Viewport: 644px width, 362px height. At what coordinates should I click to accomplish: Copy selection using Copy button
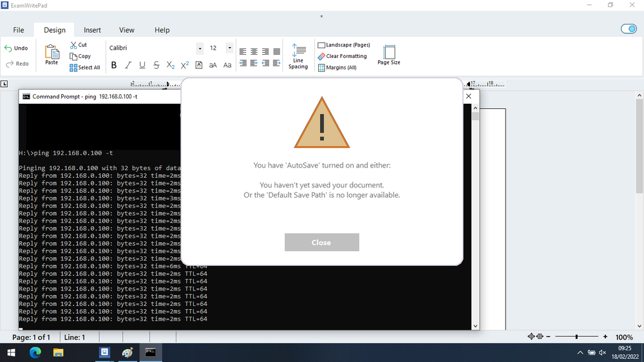80,56
